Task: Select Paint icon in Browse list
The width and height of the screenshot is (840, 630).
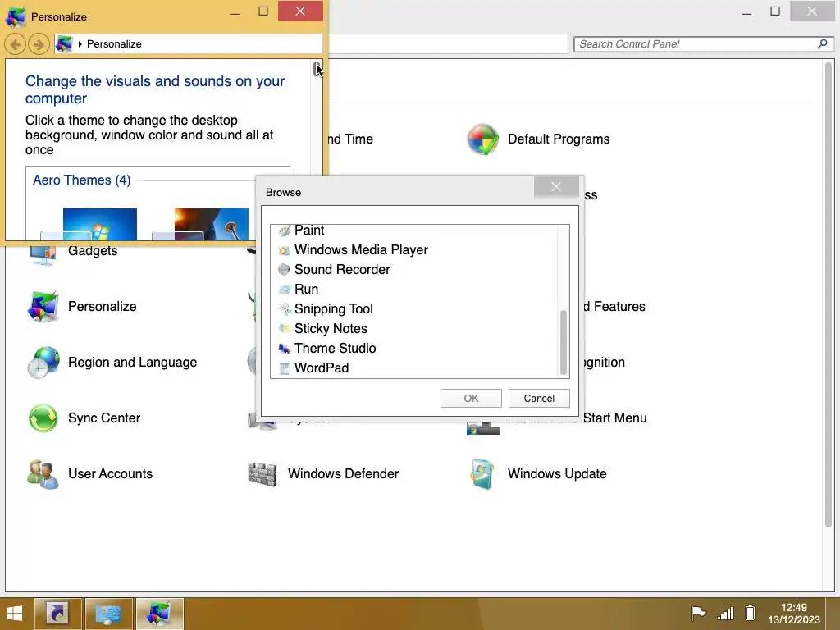Action: pyautogui.click(x=285, y=231)
